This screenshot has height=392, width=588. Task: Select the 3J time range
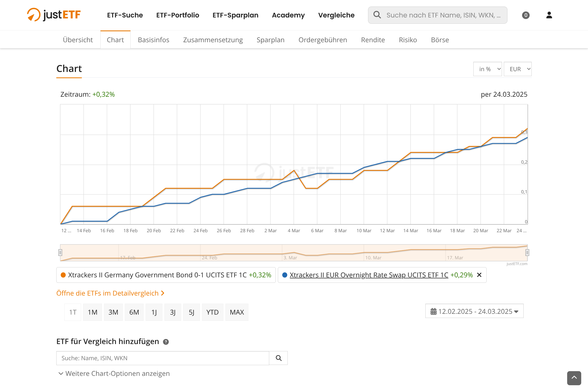pos(173,312)
